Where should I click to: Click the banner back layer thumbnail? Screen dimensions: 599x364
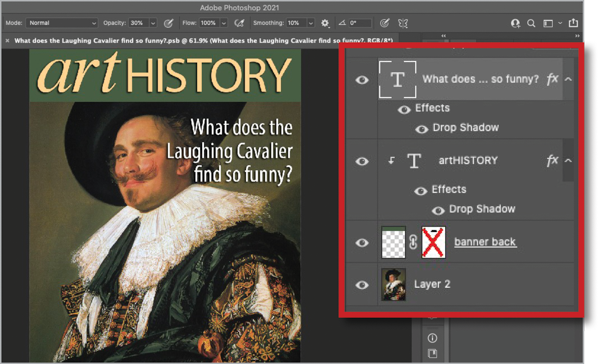pos(393,242)
